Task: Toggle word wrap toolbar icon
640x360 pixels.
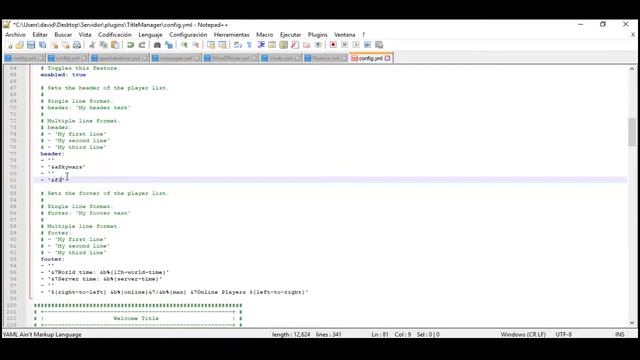Action: (x=238, y=45)
